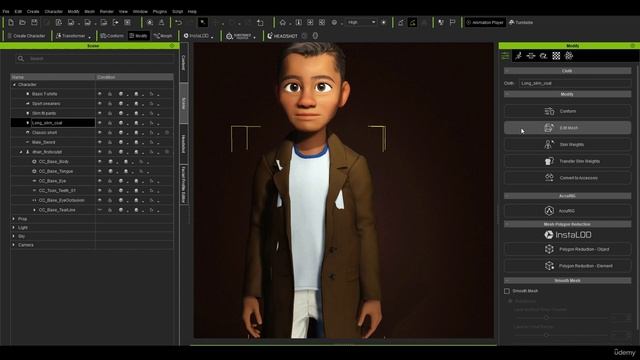
Task: Open the Plugins menu
Action: tap(160, 11)
